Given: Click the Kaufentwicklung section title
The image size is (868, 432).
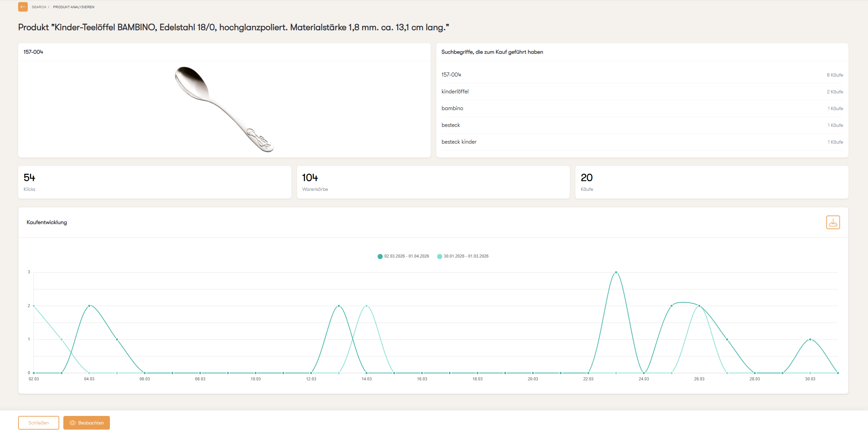Looking at the screenshot, I should [47, 222].
